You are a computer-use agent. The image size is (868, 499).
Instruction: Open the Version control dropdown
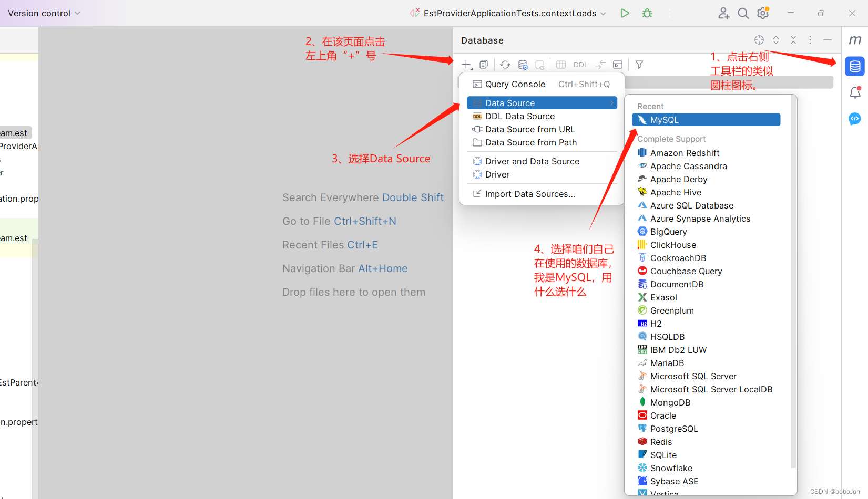pos(44,13)
